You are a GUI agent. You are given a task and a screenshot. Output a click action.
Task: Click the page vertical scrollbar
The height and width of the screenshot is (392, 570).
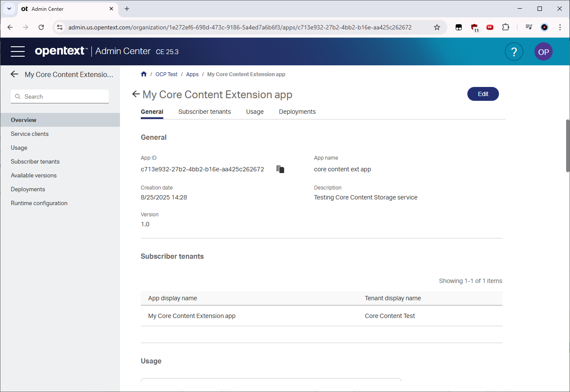click(x=567, y=146)
